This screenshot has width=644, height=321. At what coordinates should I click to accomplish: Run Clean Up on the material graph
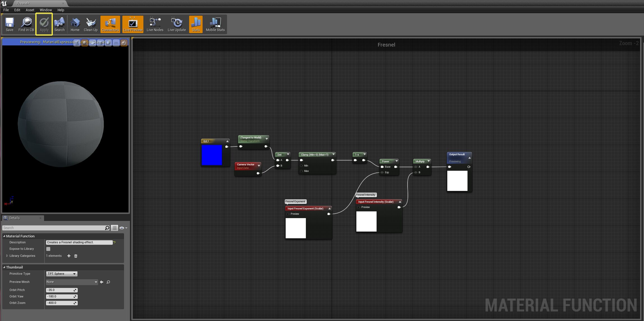(x=90, y=24)
